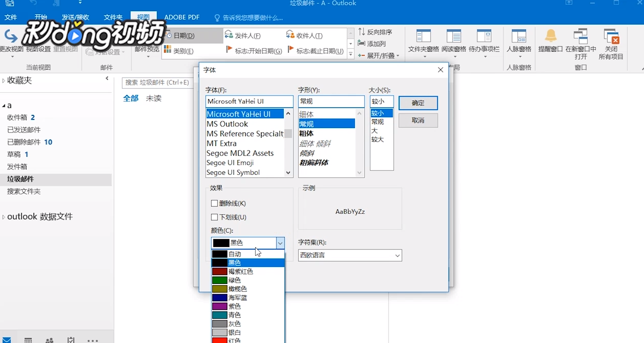644x343 pixels.
Task: Choose the Gray (灰色) color
Action: pos(248,324)
